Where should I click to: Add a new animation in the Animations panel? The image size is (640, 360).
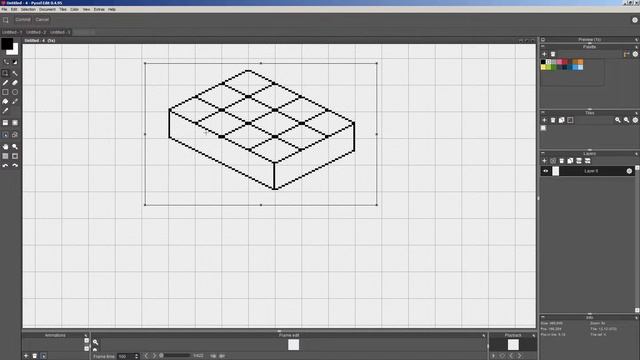pyautogui.click(x=26, y=356)
